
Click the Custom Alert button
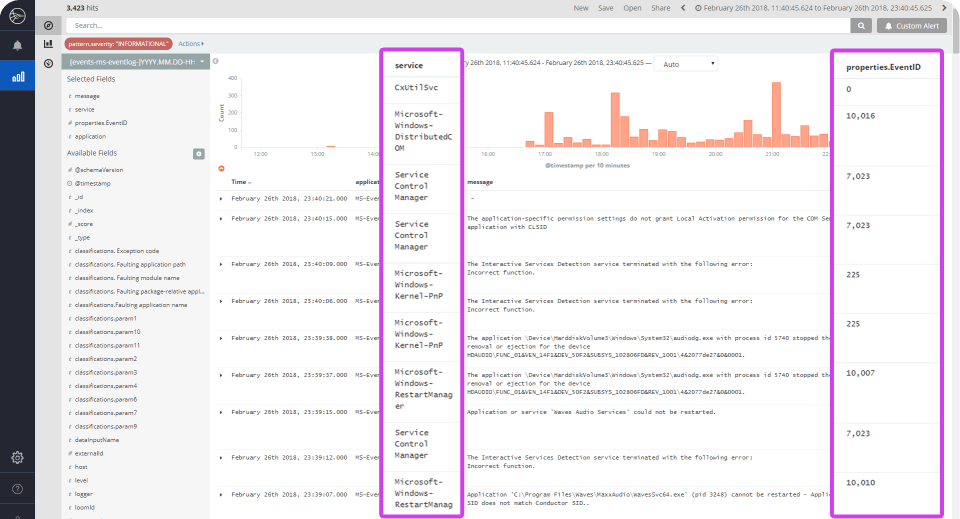tap(912, 26)
